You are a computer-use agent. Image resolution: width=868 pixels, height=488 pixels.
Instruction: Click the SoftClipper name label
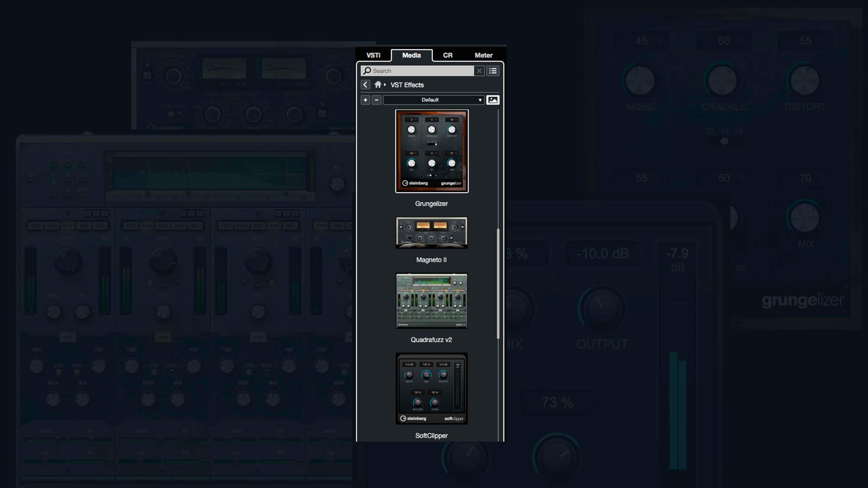click(431, 436)
